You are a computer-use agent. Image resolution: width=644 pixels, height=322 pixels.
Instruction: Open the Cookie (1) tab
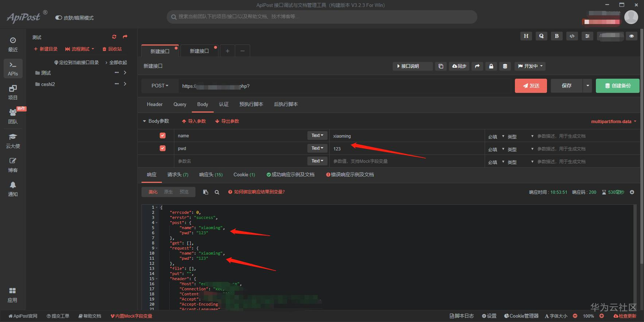[x=244, y=174]
